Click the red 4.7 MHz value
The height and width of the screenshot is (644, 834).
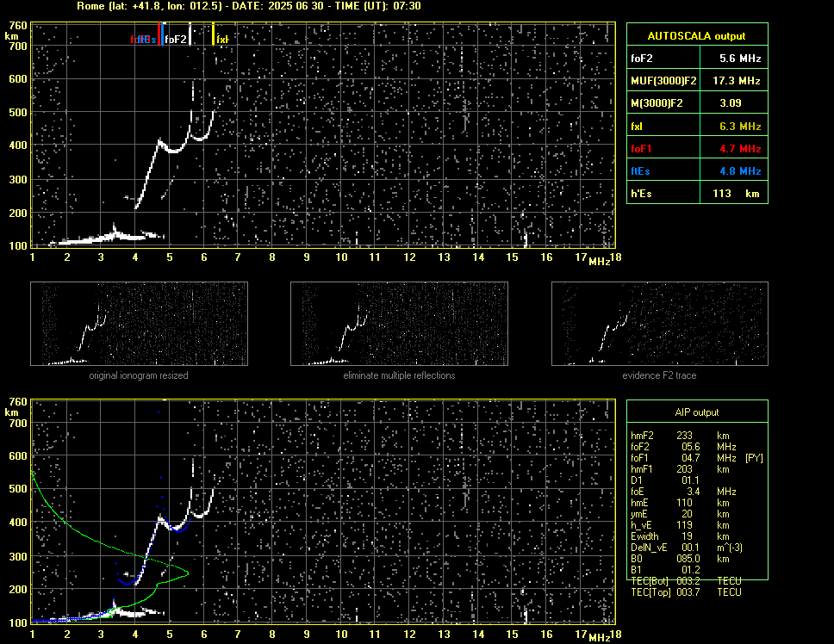740,149
